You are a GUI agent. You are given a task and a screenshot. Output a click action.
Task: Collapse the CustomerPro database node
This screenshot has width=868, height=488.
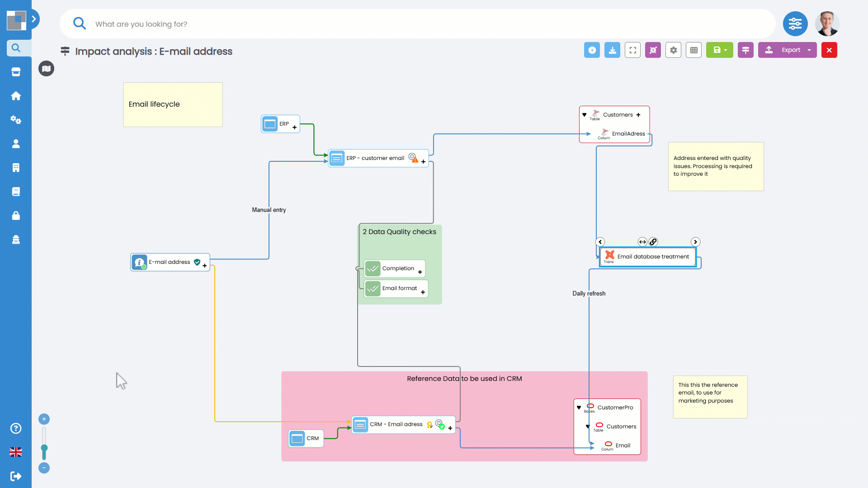pos(579,408)
